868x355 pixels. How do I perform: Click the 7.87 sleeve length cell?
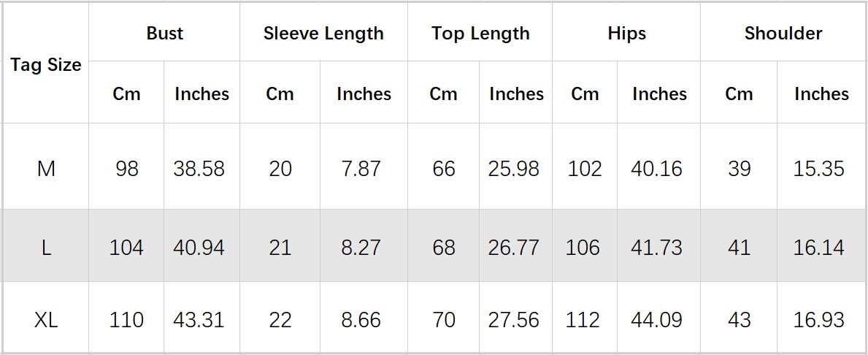click(x=361, y=169)
